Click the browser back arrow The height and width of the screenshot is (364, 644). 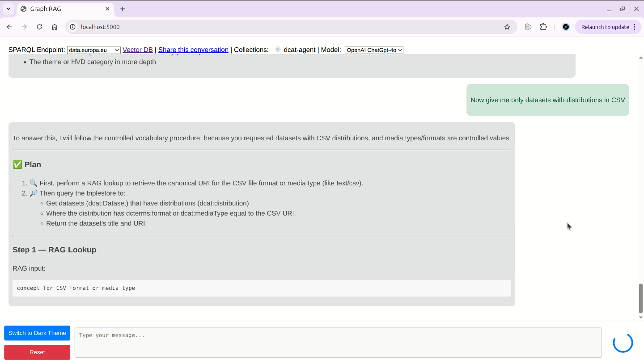tap(9, 27)
